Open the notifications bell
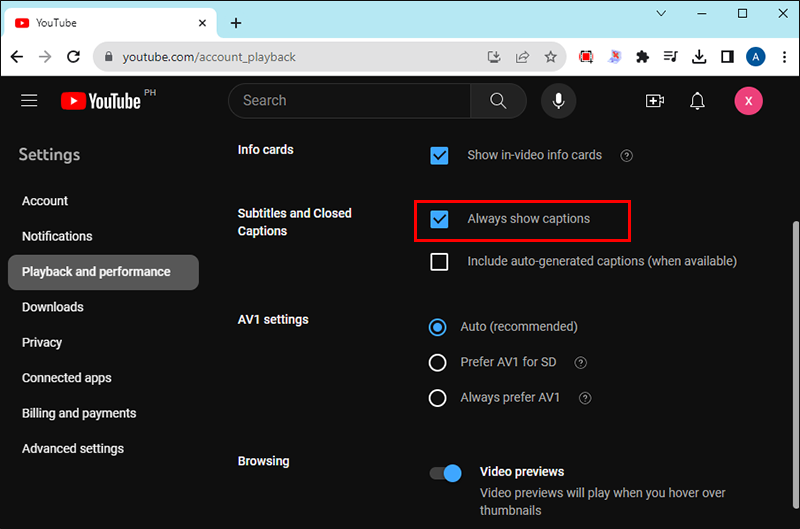Image resolution: width=800 pixels, height=529 pixels. click(698, 101)
